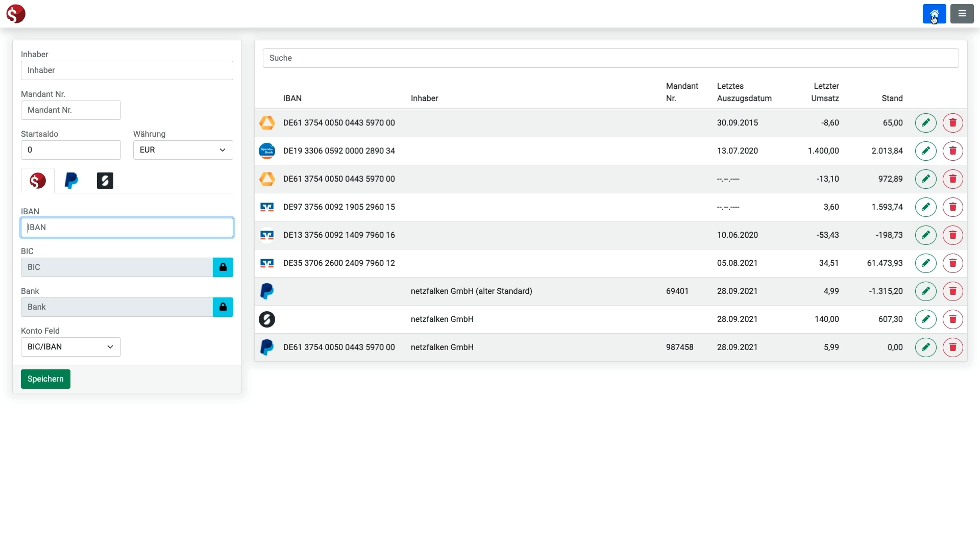The image size is (980, 551).
Task: Click the Speichern button
Action: click(x=45, y=379)
